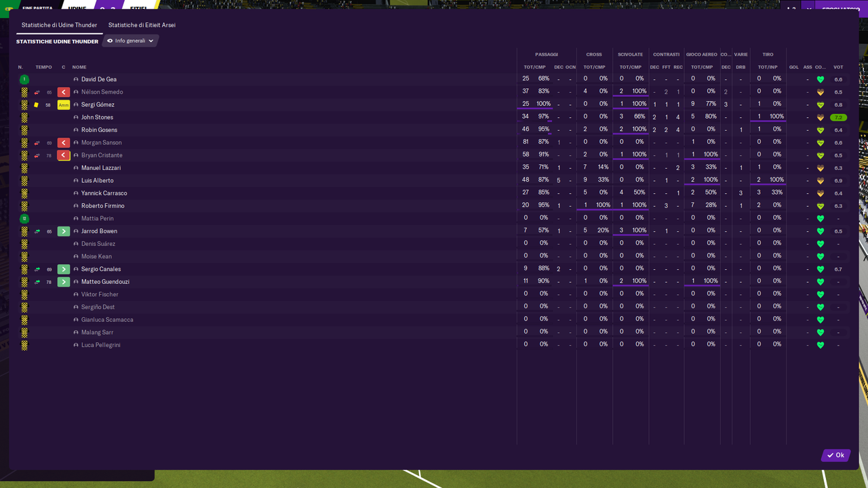The width and height of the screenshot is (868, 488).
Task: Select the Statistiche di Udine Thunder tab
Action: 59,25
